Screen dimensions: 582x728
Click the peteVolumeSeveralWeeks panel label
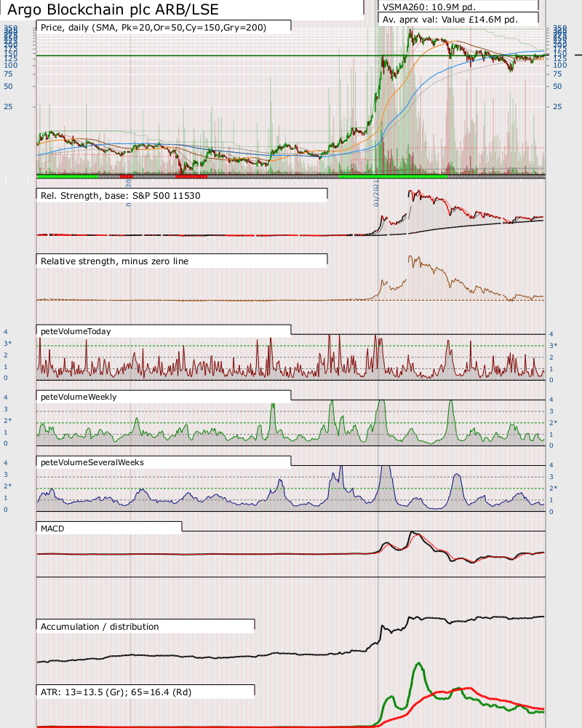(92, 462)
